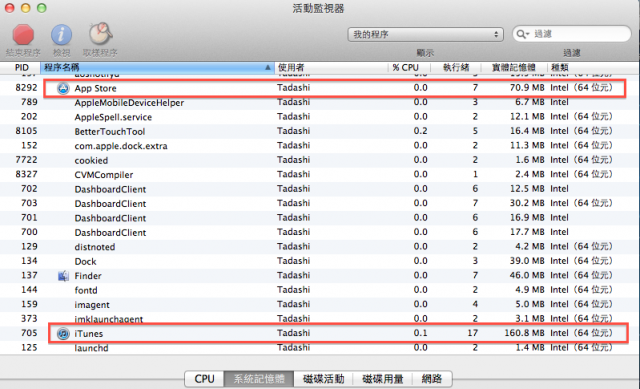
Task: Select the Finder process name
Action: (88, 276)
